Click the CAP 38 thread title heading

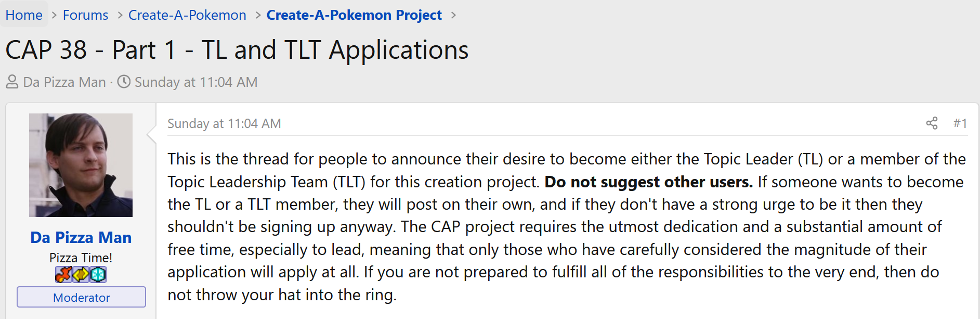pyautogui.click(x=237, y=50)
